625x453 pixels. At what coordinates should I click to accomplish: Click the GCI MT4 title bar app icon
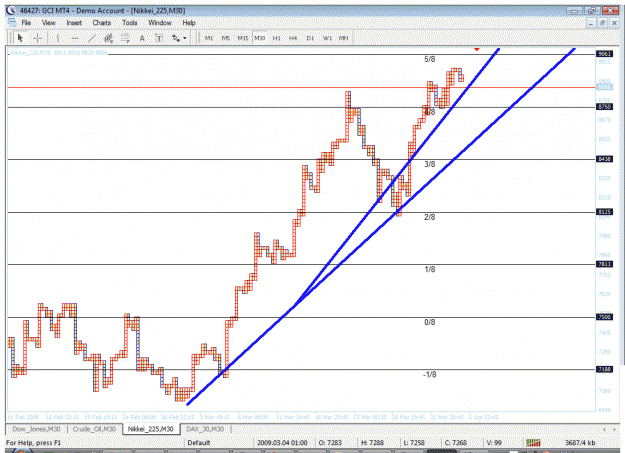[x=10, y=10]
